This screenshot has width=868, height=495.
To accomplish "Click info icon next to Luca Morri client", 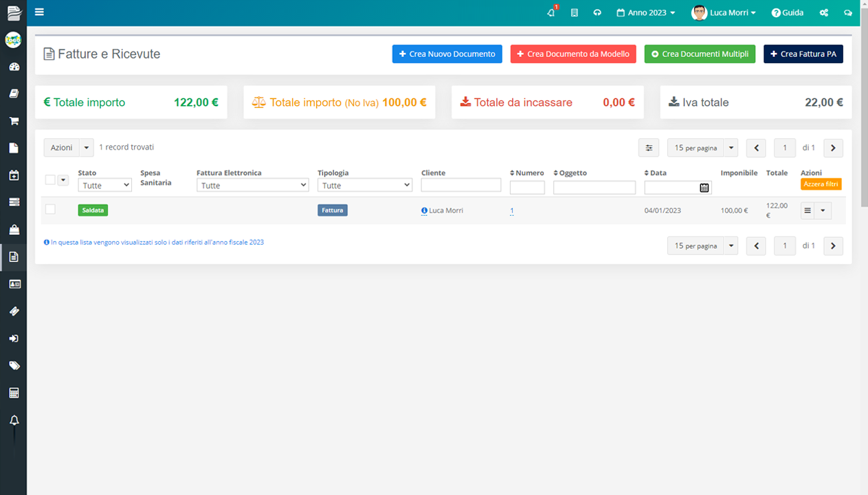I will (x=424, y=211).
